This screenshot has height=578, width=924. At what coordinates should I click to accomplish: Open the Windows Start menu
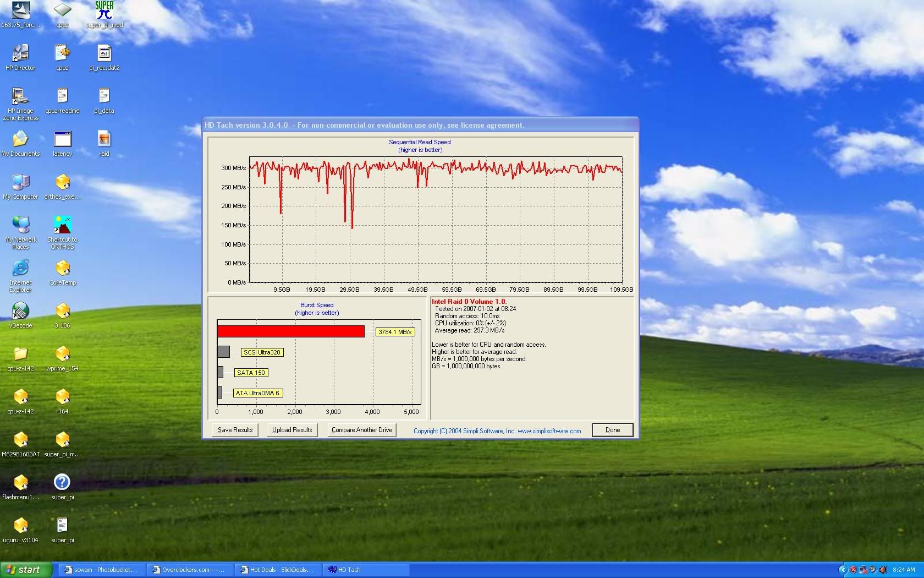click(x=26, y=570)
